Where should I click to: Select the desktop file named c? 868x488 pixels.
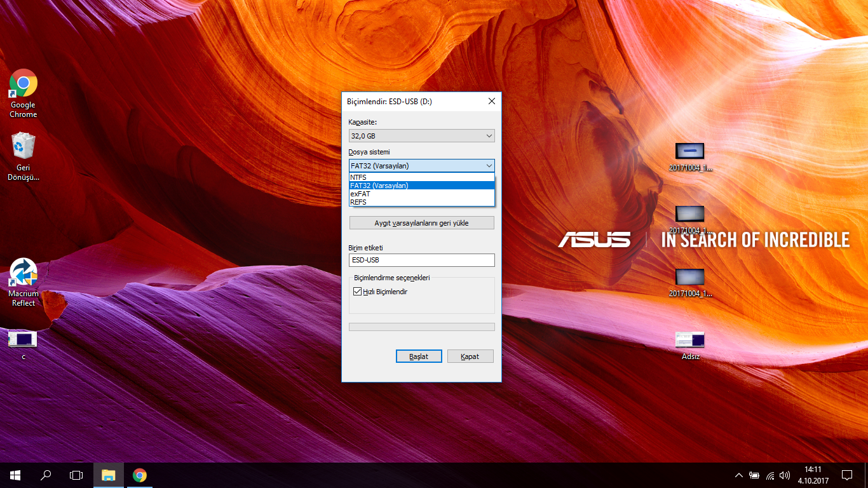tap(23, 345)
